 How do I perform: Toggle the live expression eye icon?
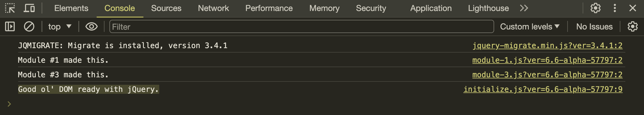click(92, 27)
